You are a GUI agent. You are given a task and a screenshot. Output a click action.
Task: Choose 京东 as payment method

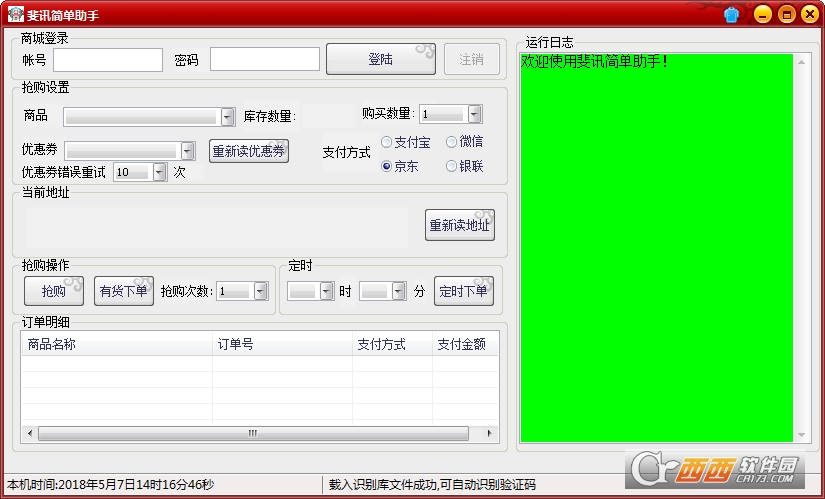click(387, 166)
